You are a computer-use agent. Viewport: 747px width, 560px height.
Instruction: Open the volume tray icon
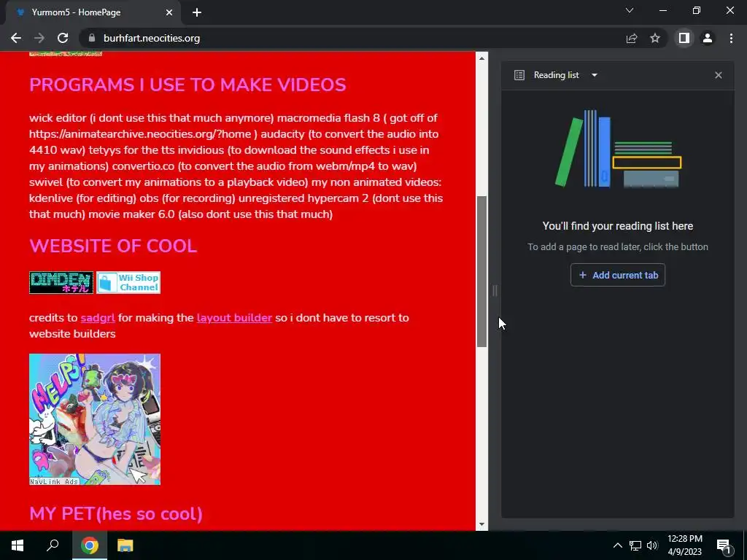coord(651,545)
